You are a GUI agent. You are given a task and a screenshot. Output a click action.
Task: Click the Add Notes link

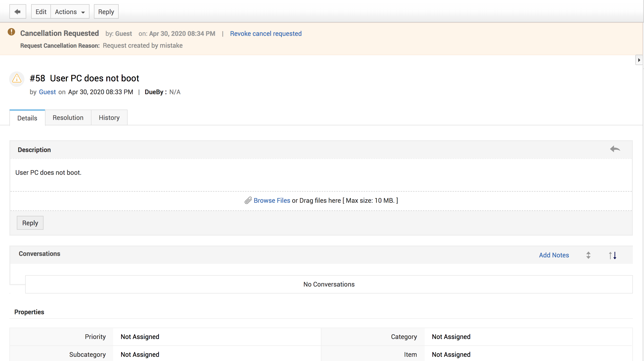point(554,255)
